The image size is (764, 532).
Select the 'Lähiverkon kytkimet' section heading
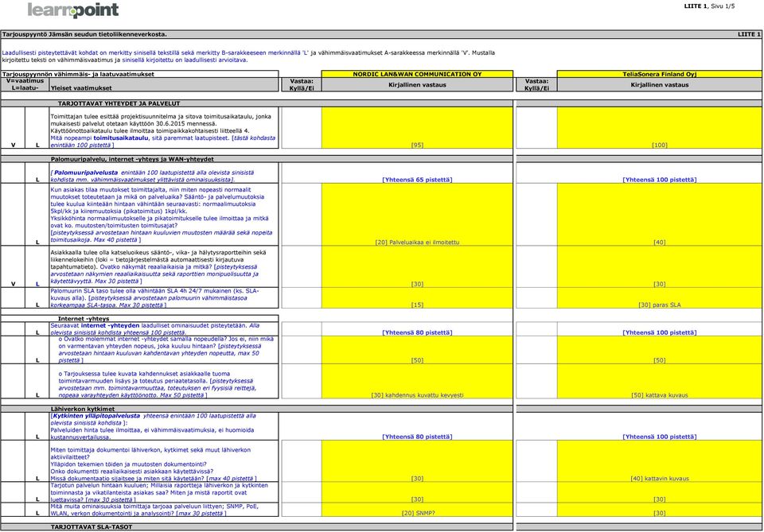pyautogui.click(x=83, y=409)
